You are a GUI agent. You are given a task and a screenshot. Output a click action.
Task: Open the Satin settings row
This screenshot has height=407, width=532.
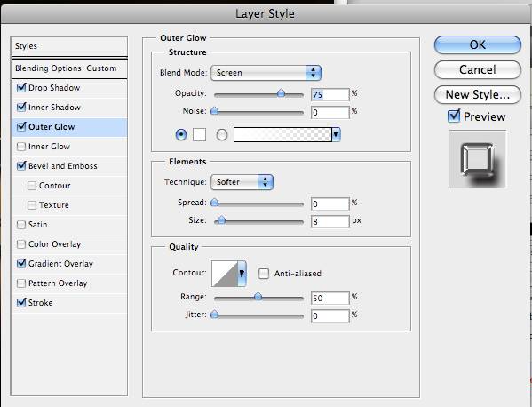coord(69,225)
